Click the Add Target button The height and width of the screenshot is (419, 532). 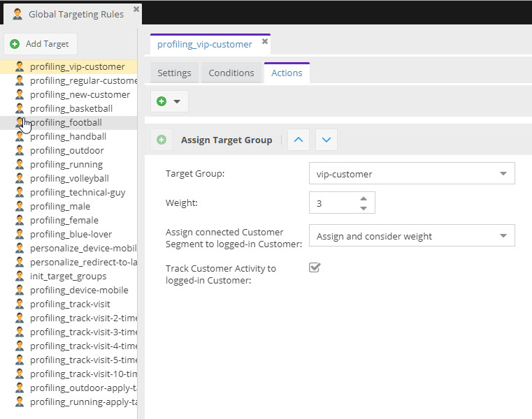(41, 44)
